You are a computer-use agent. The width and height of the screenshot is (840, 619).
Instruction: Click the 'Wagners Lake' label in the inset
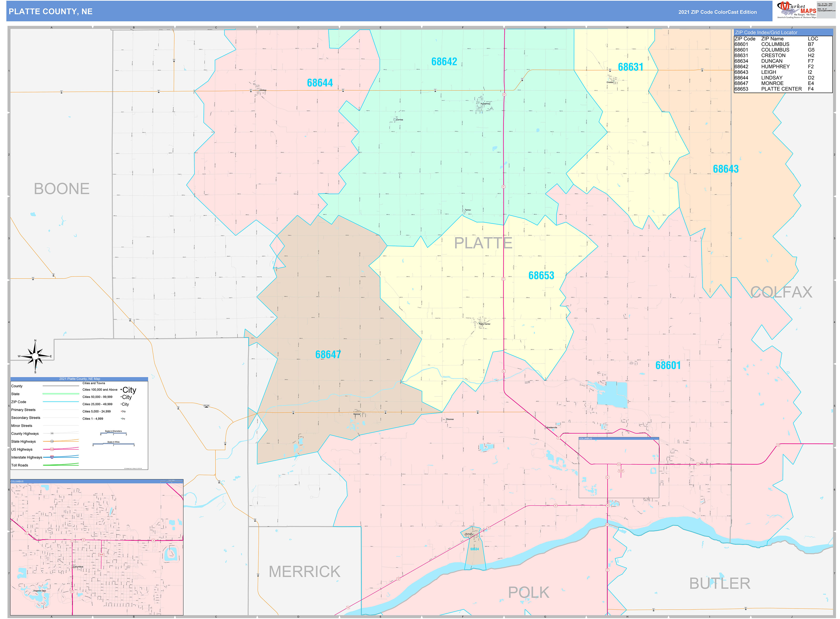coord(39,591)
